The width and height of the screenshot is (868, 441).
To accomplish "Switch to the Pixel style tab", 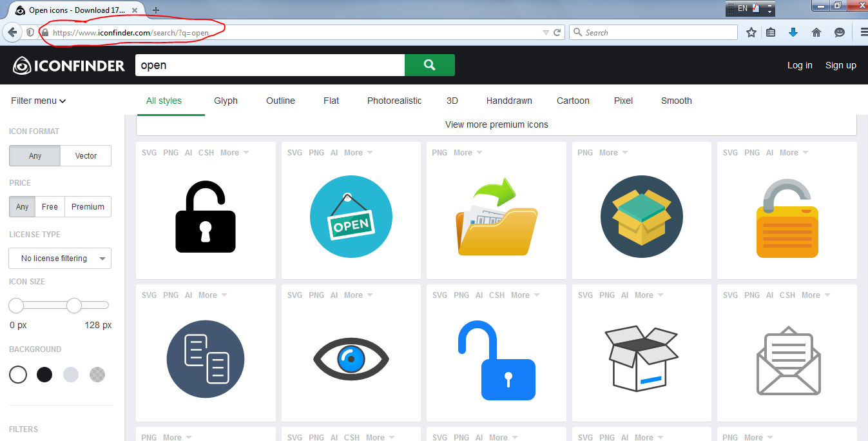I will click(623, 101).
